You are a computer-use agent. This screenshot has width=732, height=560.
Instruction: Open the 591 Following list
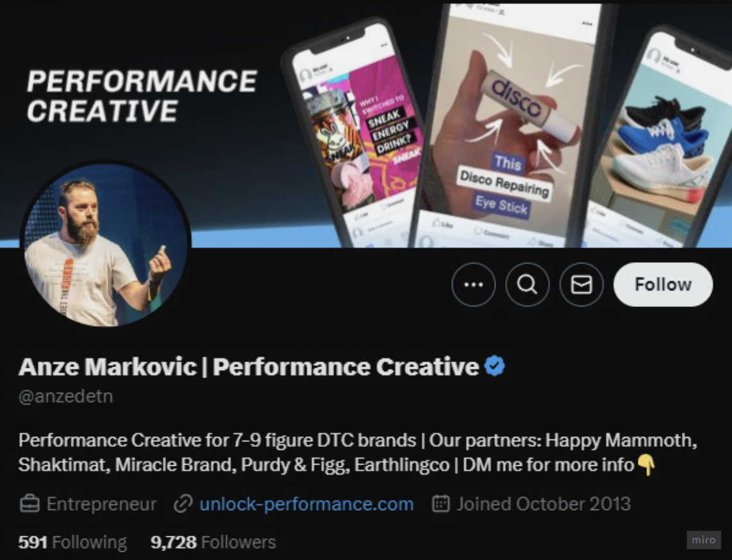tap(72, 542)
